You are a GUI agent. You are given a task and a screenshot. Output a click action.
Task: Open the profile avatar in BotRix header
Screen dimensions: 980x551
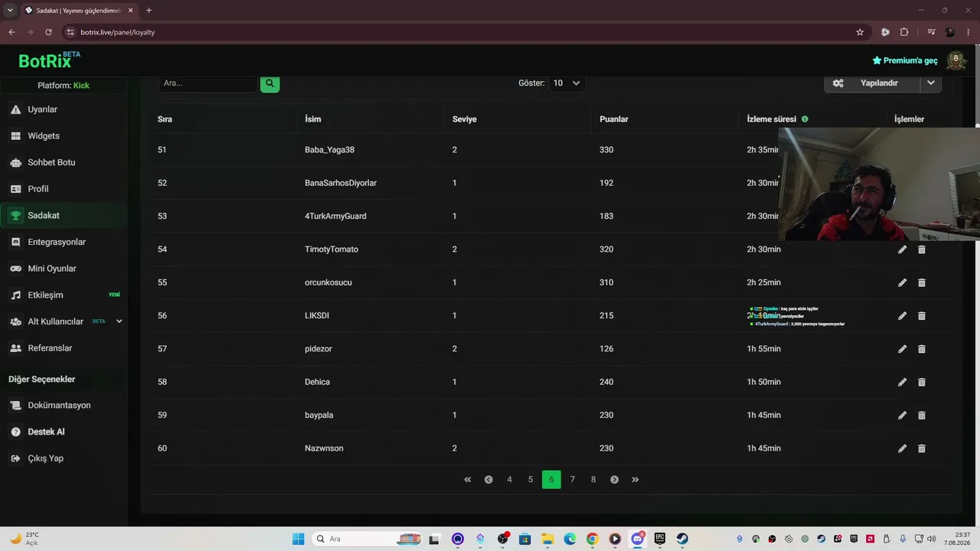pyautogui.click(x=955, y=60)
